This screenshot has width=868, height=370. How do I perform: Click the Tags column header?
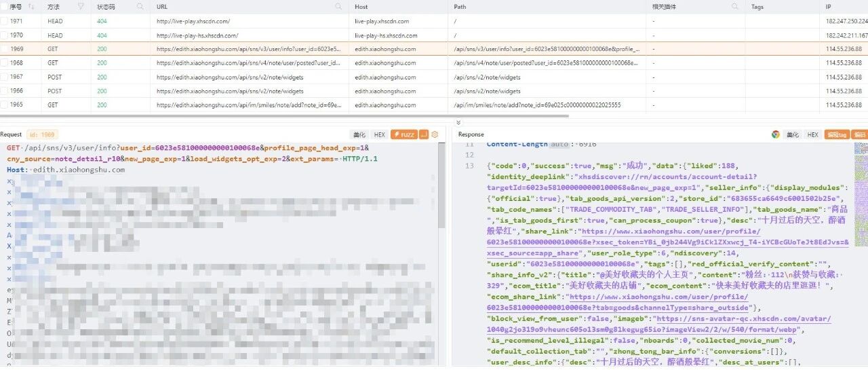pos(757,6)
